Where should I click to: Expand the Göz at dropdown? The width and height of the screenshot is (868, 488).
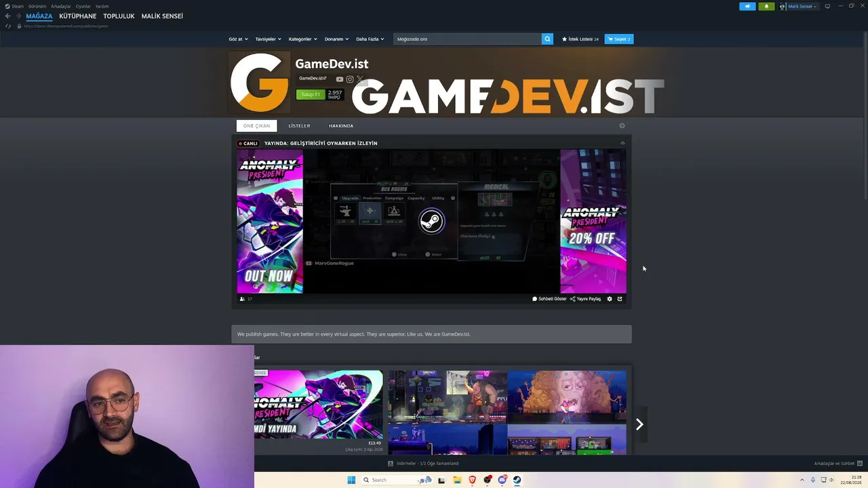coord(238,39)
